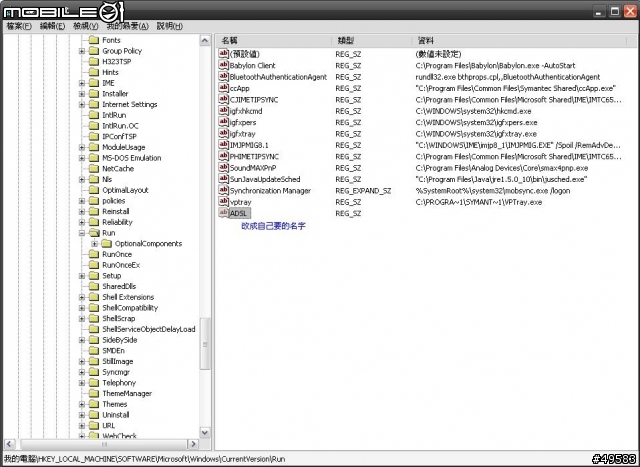Screen dimensions: 640x467
Task: Select the vptray value icon
Action: (x=223, y=202)
